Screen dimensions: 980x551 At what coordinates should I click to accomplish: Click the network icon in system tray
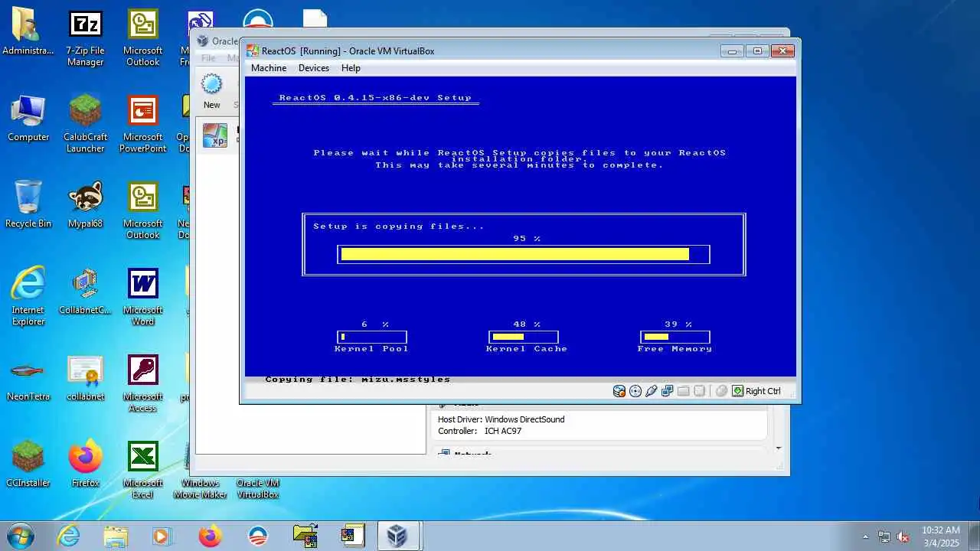pyautogui.click(x=884, y=536)
